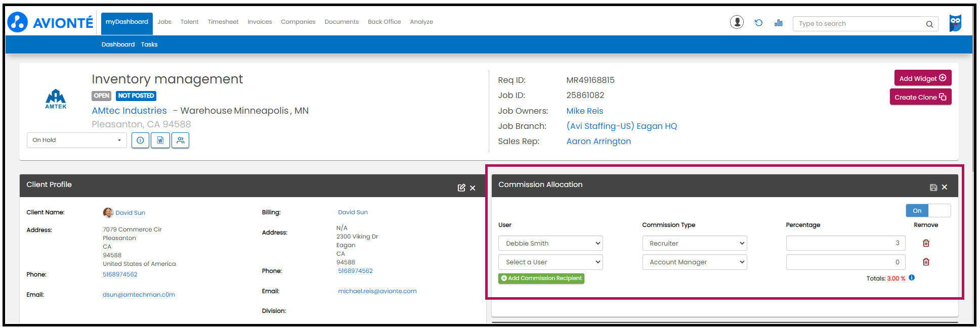The width and height of the screenshot is (980, 328).
Task: Open the On Hold status dropdown
Action: coord(76,140)
